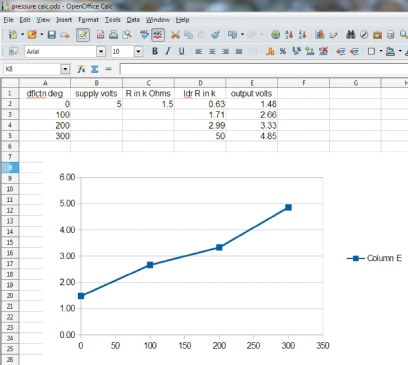Open the Function Wizard icon

coord(81,69)
